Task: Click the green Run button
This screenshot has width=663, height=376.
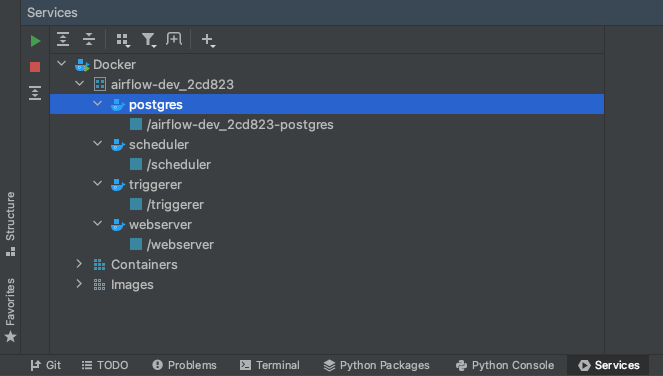Action: tap(36, 41)
